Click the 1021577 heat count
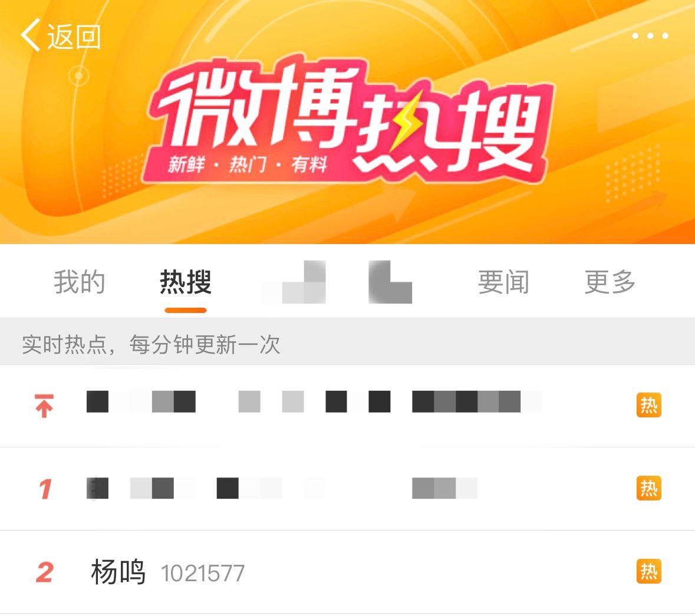695x616 pixels. point(203,574)
